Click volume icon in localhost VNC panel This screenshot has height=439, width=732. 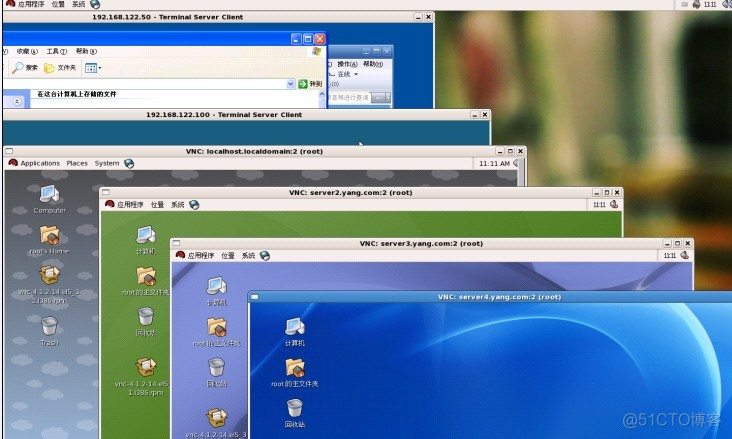pyautogui.click(x=516, y=163)
